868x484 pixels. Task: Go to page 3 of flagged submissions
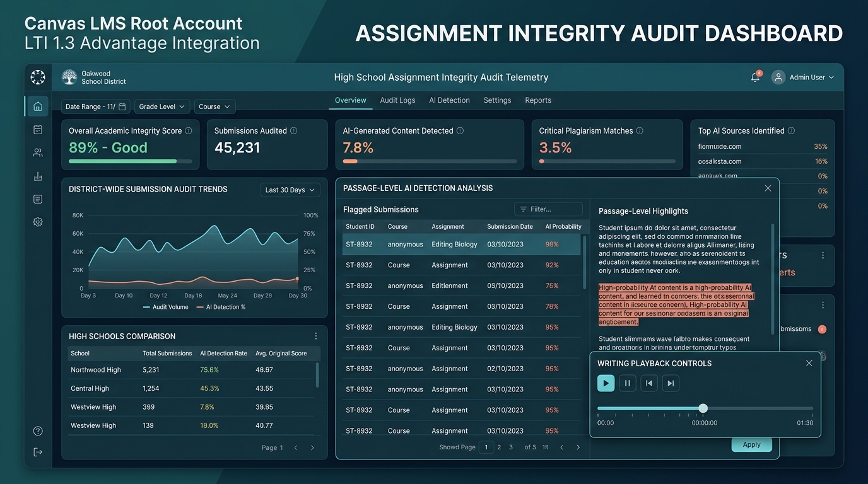pyautogui.click(x=511, y=447)
